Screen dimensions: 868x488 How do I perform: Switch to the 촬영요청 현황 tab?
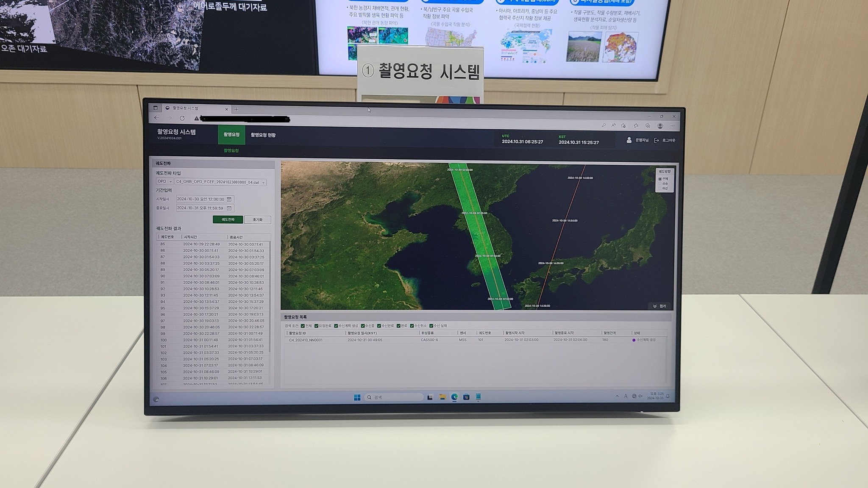point(263,135)
